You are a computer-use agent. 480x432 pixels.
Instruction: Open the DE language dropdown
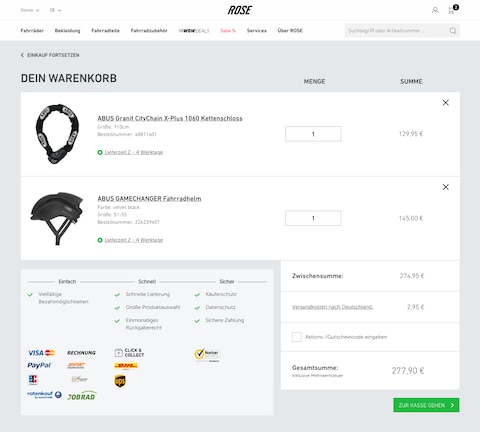(x=55, y=10)
